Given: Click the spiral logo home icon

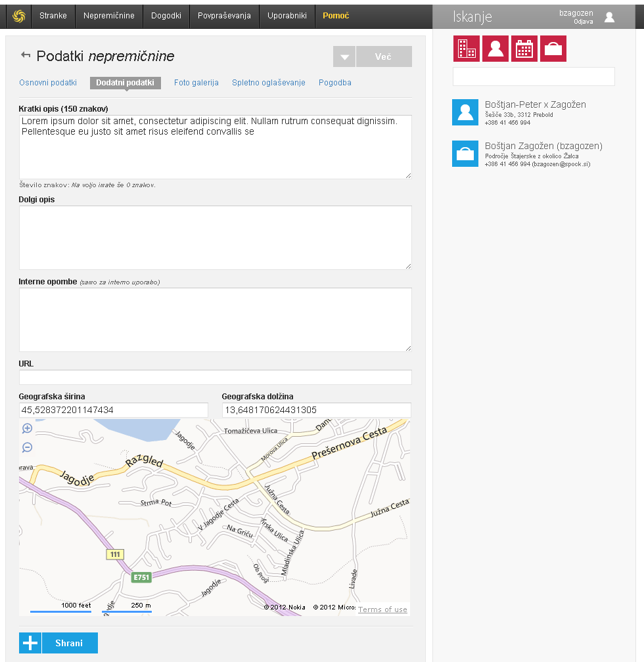Looking at the screenshot, I should [19, 16].
